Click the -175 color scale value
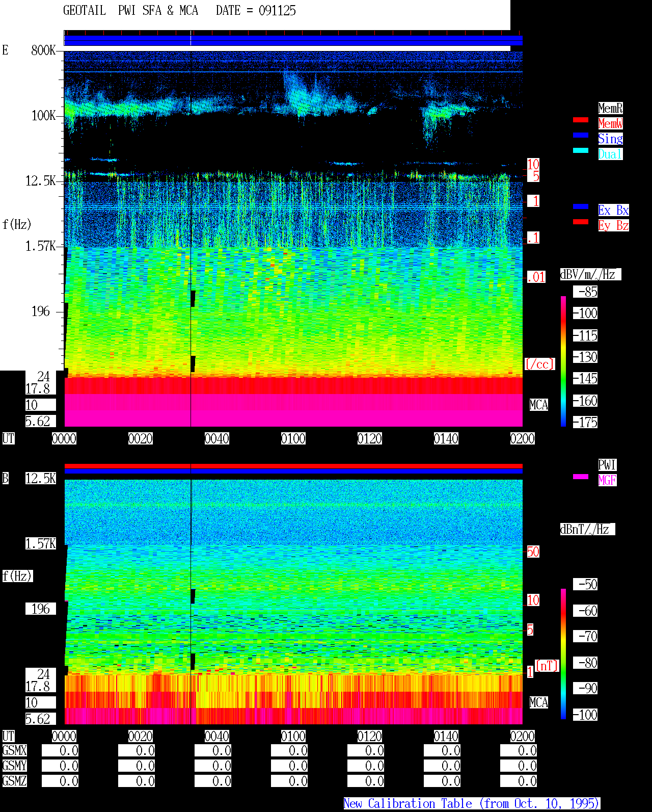The height and width of the screenshot is (812, 652). [x=585, y=422]
